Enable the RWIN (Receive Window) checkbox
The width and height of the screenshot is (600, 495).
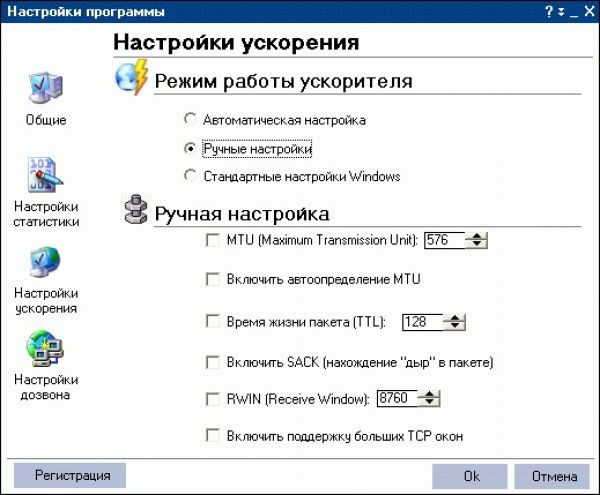(212, 399)
